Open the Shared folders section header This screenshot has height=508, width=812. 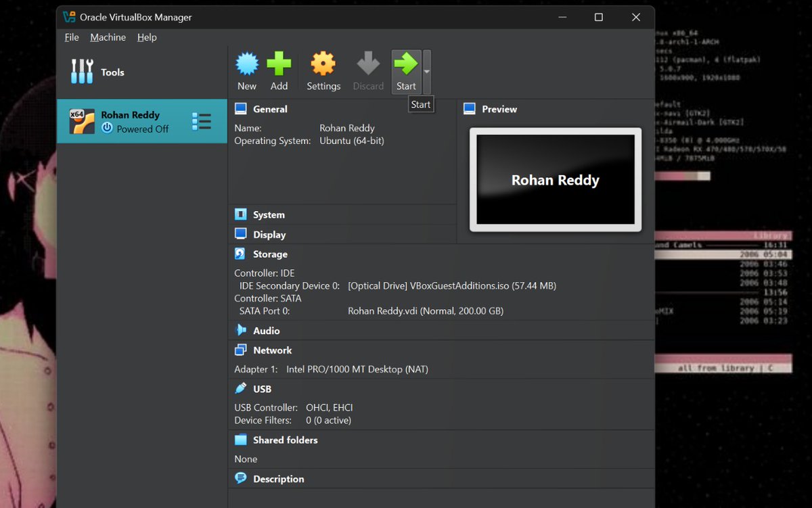click(285, 440)
